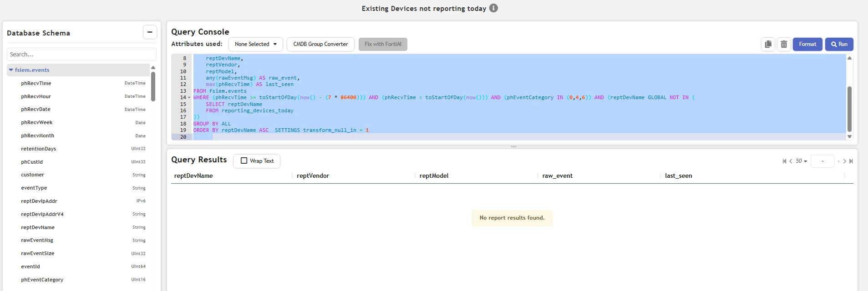Go to the first results page
This screenshot has width=868, height=291.
(784, 161)
